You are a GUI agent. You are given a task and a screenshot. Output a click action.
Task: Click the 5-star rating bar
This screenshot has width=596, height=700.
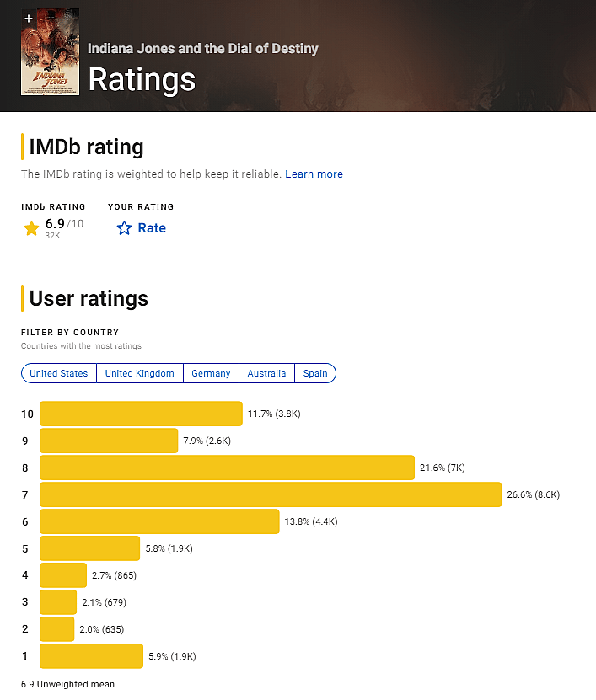89,548
